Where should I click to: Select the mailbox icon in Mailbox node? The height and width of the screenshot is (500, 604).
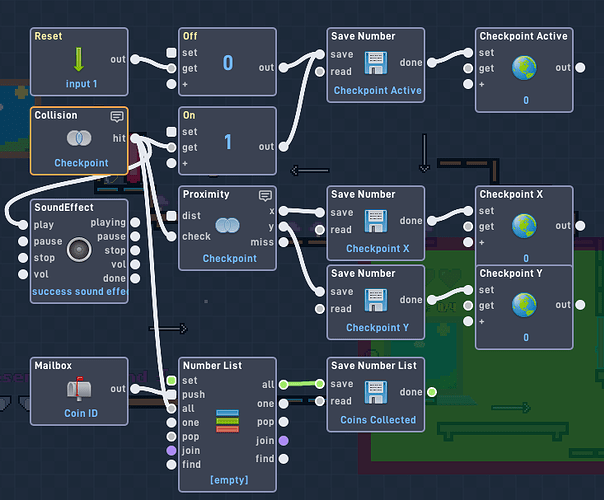[x=79, y=387]
